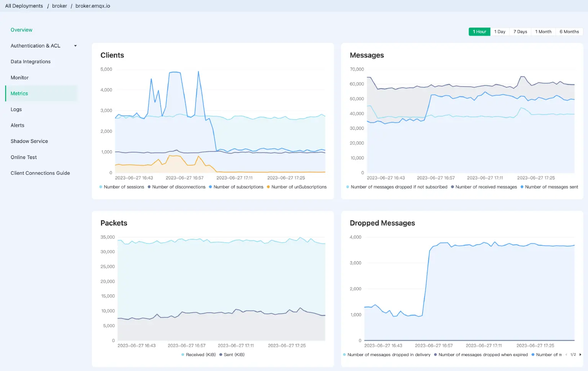This screenshot has height=371, width=588.
Task: Open the Logs section
Action: coord(16,109)
